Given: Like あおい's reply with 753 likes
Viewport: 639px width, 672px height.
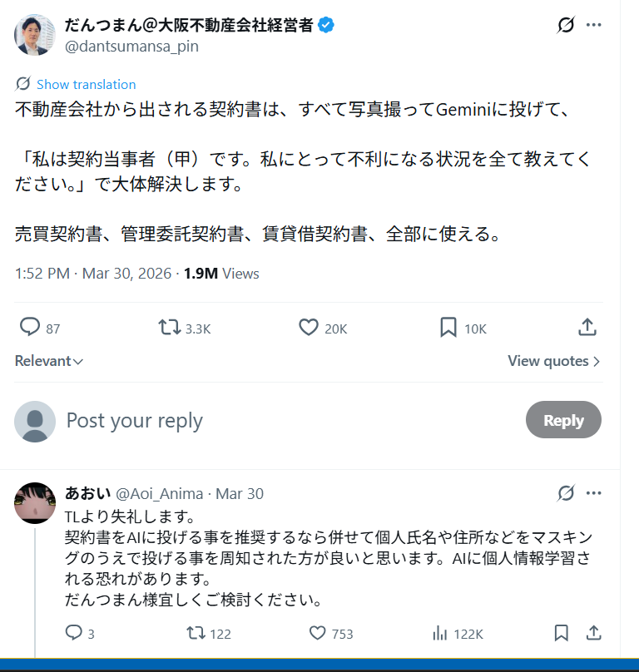Looking at the screenshot, I should click(318, 634).
